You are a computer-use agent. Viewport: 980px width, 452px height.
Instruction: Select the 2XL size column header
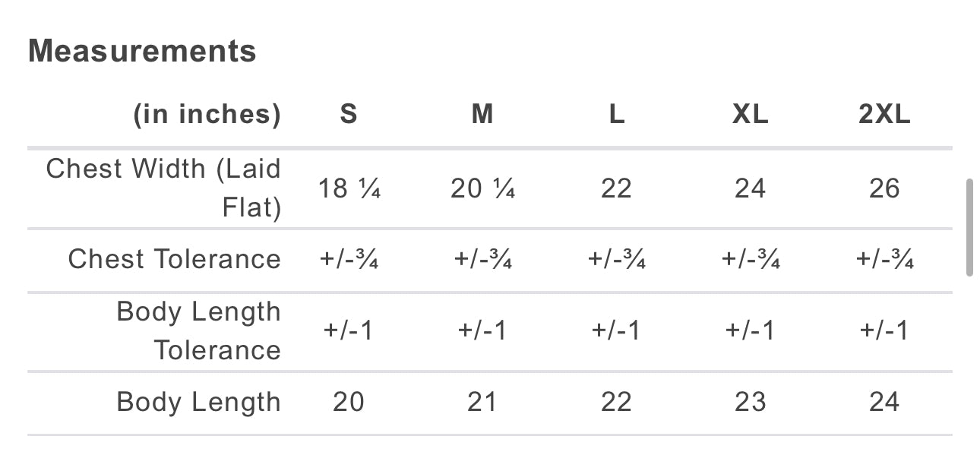884,114
